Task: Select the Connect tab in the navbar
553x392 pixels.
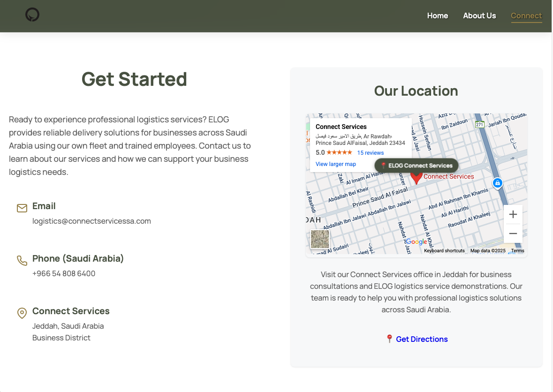Action: pyautogui.click(x=526, y=15)
